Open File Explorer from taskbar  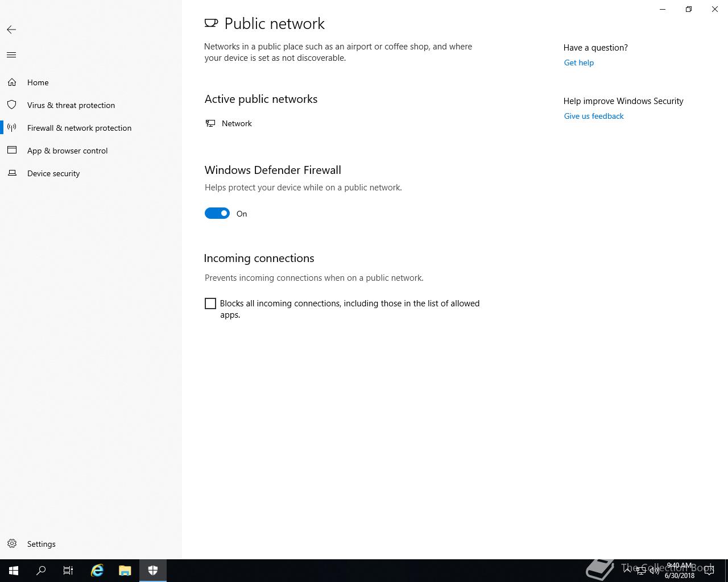coord(125,571)
